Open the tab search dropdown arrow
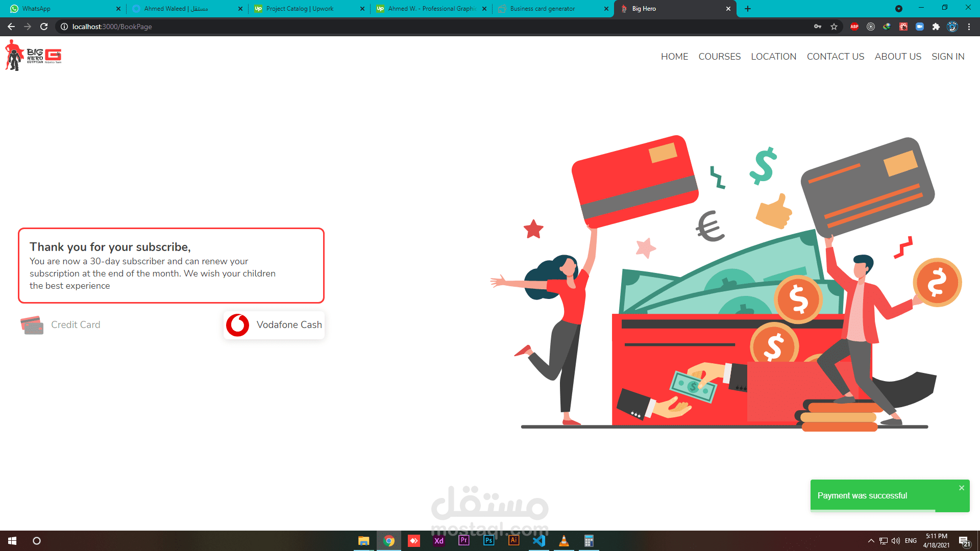980x551 pixels. pyautogui.click(x=899, y=9)
